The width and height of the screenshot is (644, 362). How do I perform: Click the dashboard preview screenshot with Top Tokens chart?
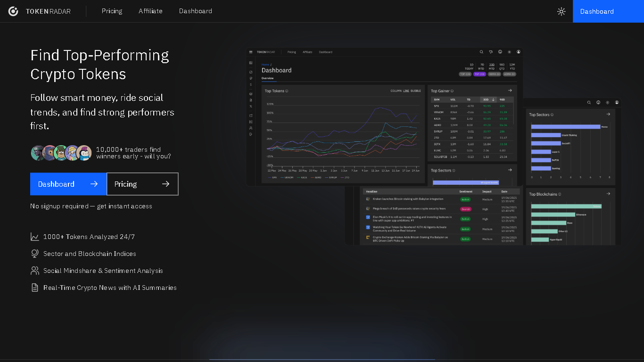[x=384, y=116]
